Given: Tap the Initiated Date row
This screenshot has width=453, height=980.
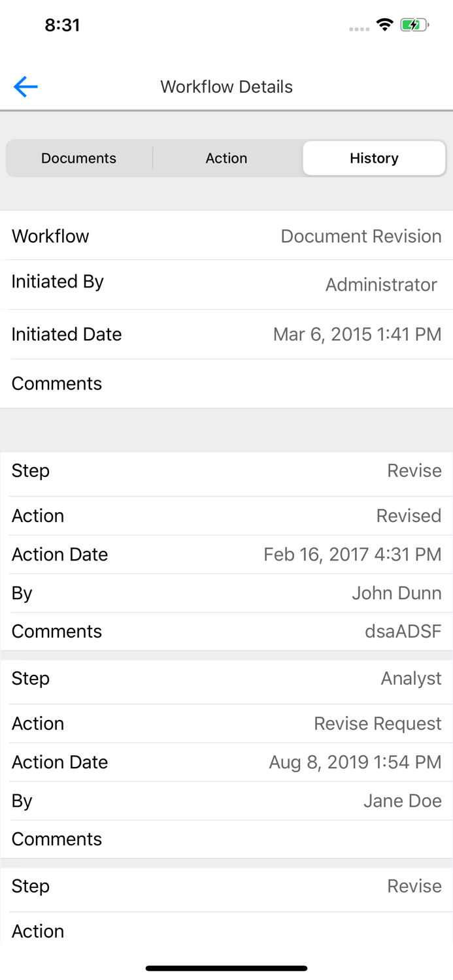Looking at the screenshot, I should tap(226, 334).
